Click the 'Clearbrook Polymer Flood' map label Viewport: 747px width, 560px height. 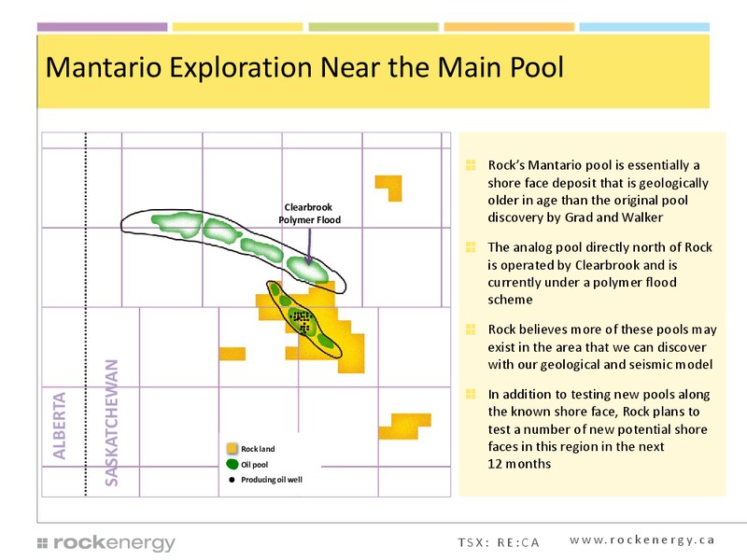click(309, 214)
